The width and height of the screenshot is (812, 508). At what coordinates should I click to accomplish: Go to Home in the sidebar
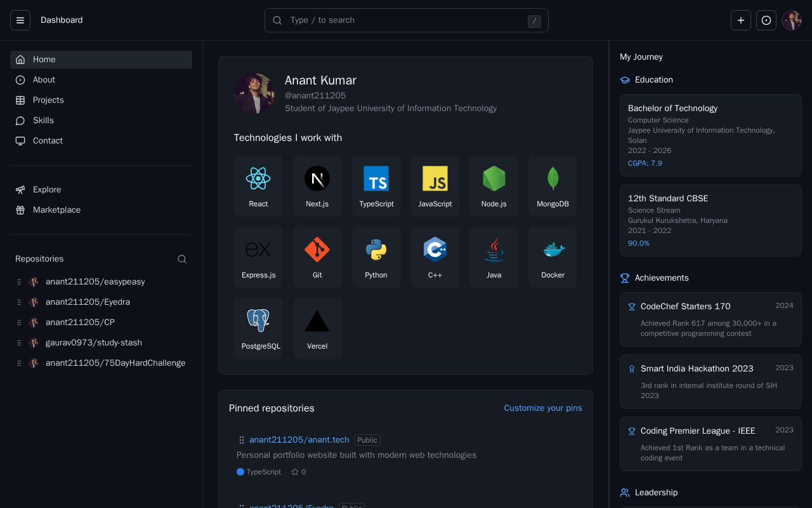coord(101,60)
